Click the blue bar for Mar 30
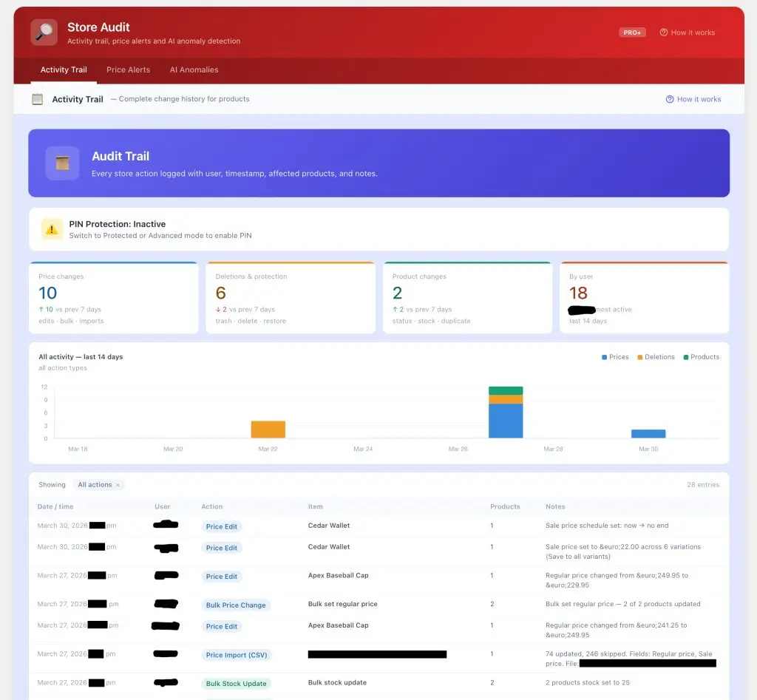Screen dimensions: 757x700 point(648,434)
